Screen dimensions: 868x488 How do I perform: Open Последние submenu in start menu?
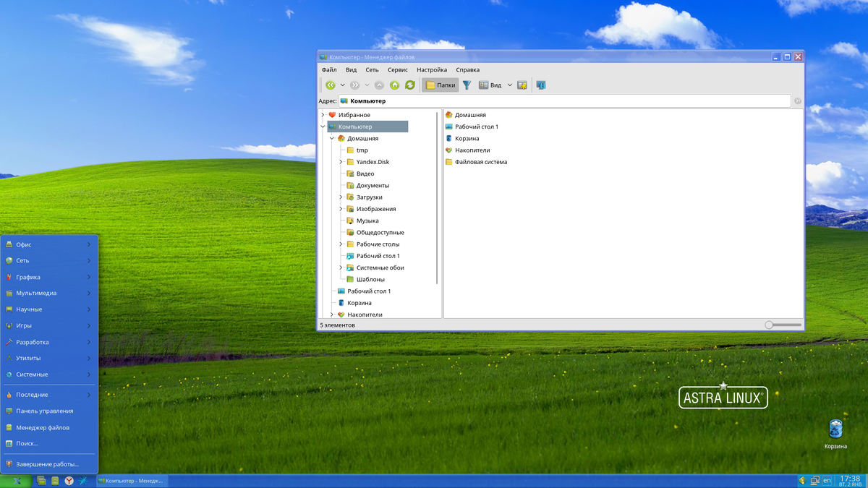coord(48,395)
